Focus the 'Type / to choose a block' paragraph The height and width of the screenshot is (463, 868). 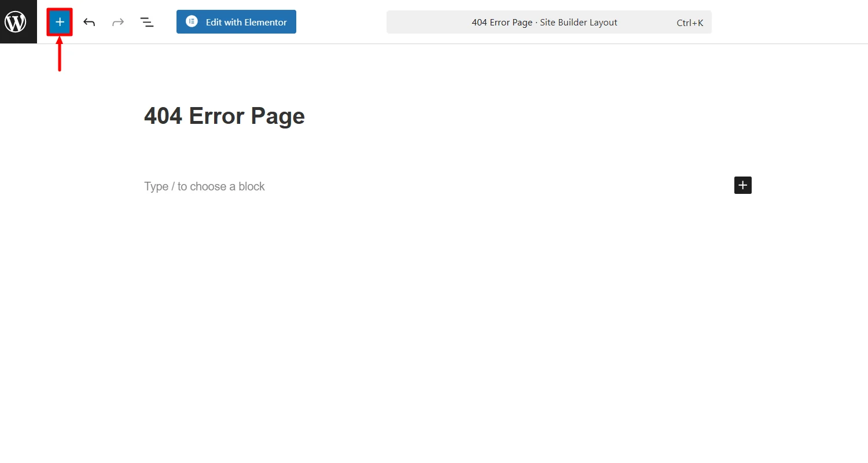[x=204, y=186]
